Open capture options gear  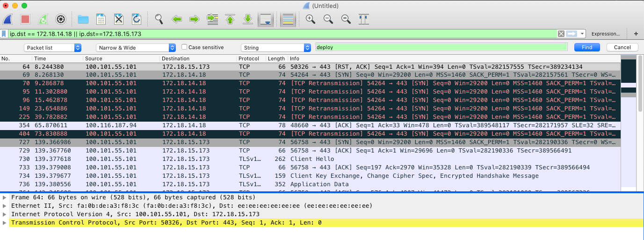tap(60, 19)
